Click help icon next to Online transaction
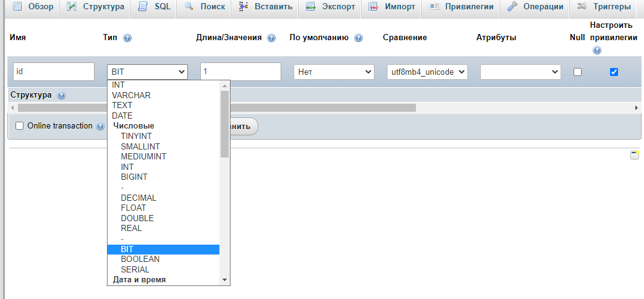644x299 pixels. coord(100,126)
